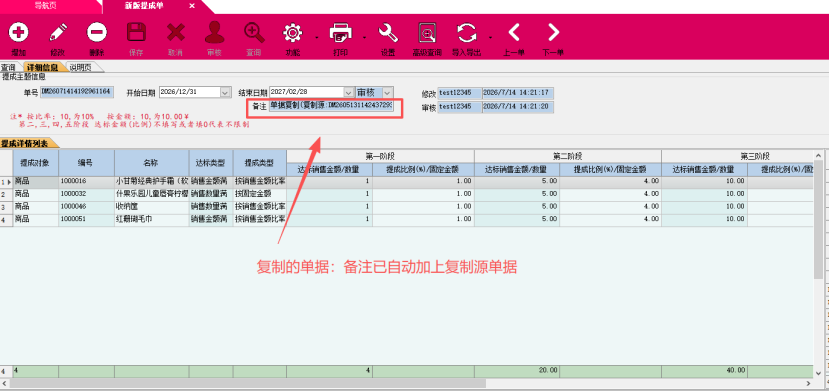
Task: Click the 增加 (add) plus icon
Action: point(19,33)
